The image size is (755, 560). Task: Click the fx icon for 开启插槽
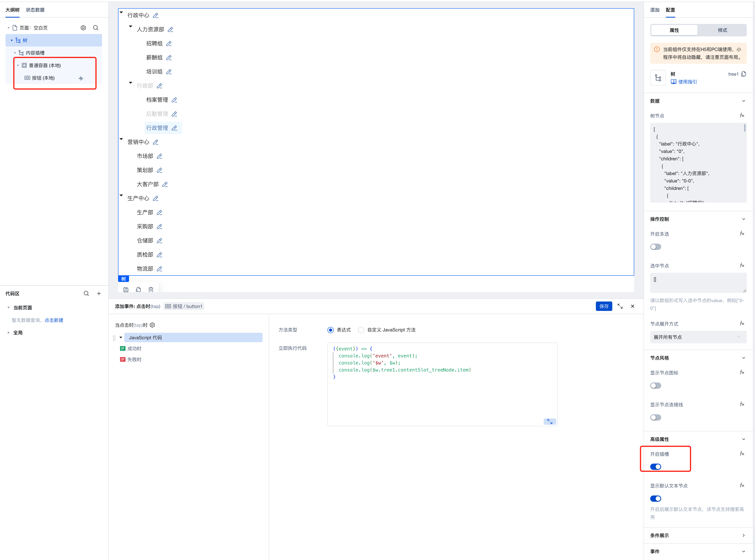click(742, 454)
